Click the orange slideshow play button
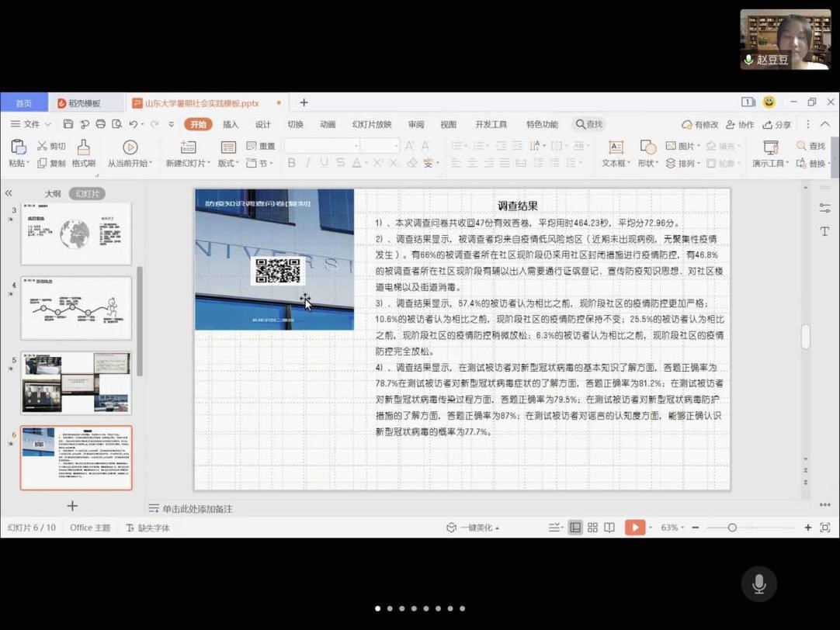Image resolution: width=840 pixels, height=630 pixels. (x=634, y=528)
